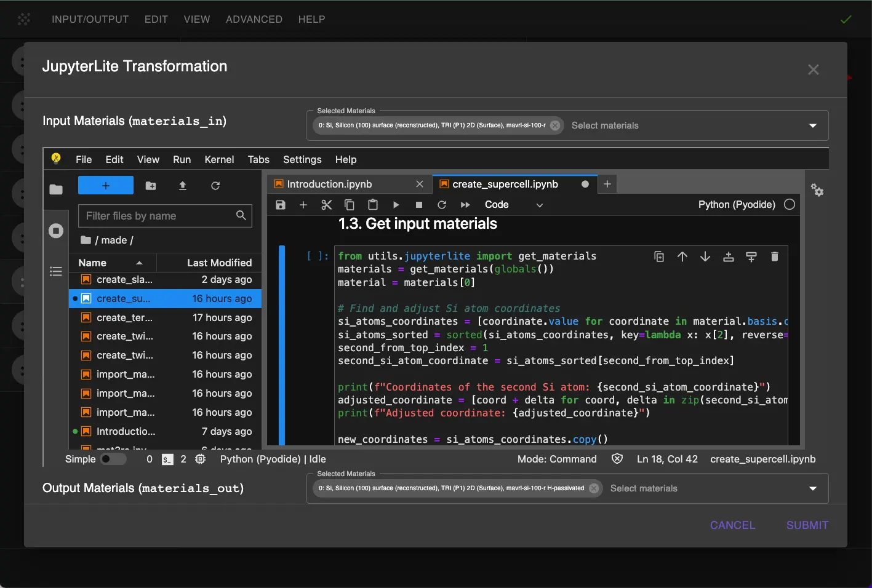This screenshot has width=872, height=588.
Task: Run the selected cell with the play icon
Action: 396,205
